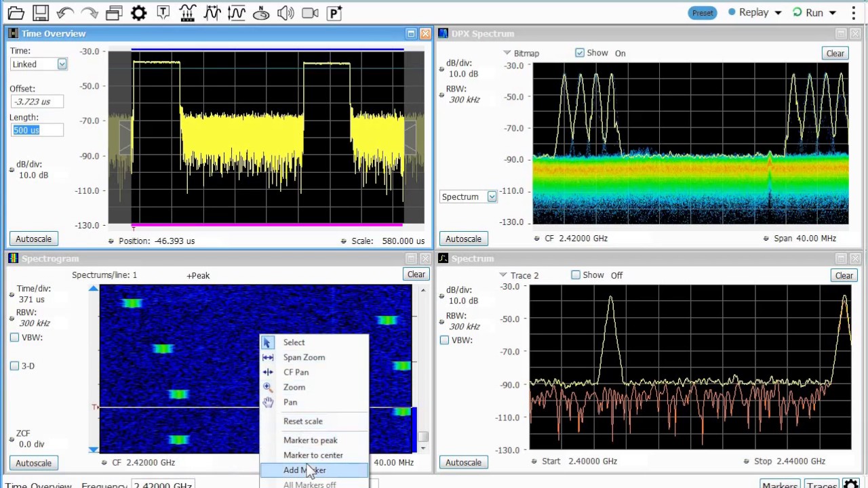Enable Show for Trace 2
Viewport: 868px width, 488px height.
(x=576, y=275)
